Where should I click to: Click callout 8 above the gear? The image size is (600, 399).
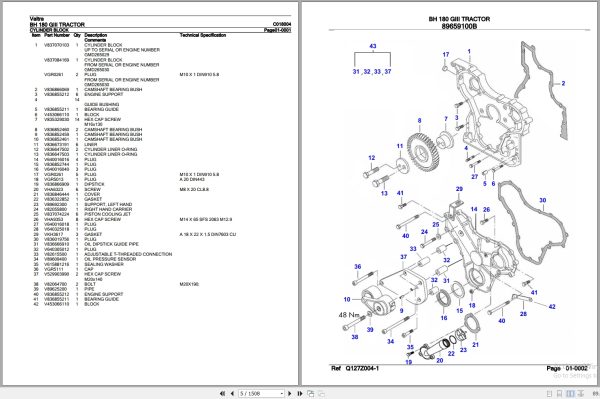[x=419, y=121]
